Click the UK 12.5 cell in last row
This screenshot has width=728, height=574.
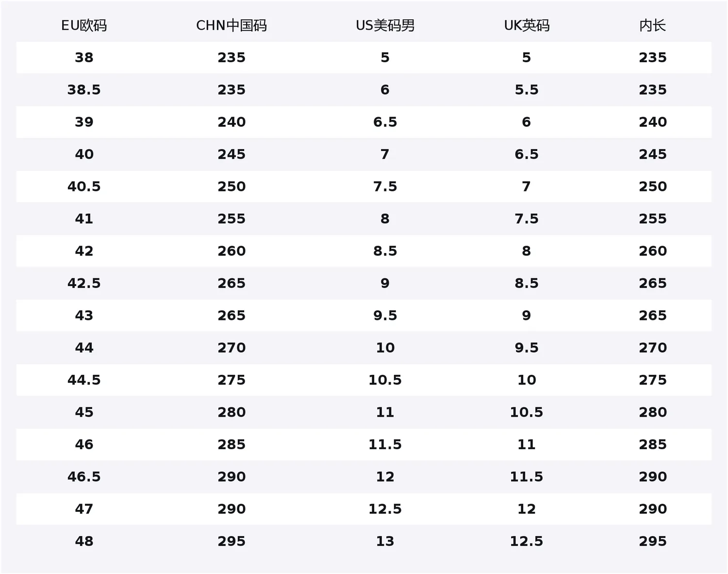tap(527, 541)
